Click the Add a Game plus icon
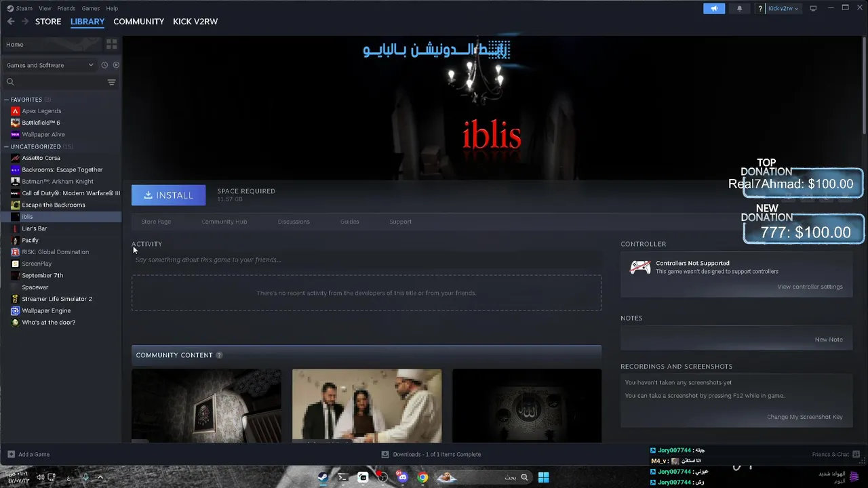 (11, 454)
